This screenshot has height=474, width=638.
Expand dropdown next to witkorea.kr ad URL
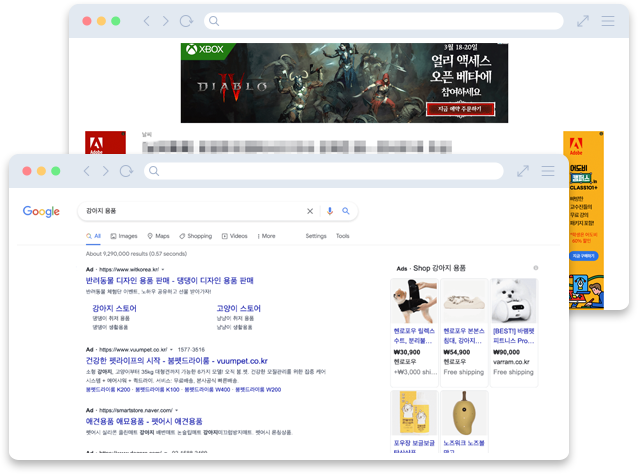click(x=163, y=269)
